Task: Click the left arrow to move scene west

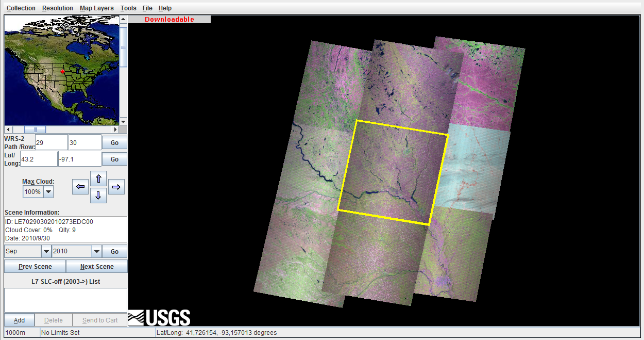Action: pos(80,187)
